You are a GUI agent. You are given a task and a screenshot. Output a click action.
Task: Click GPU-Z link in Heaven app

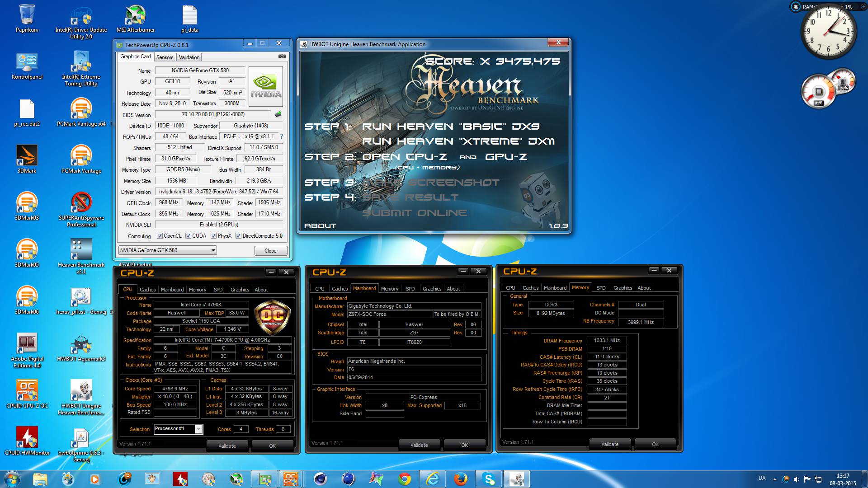506,157
